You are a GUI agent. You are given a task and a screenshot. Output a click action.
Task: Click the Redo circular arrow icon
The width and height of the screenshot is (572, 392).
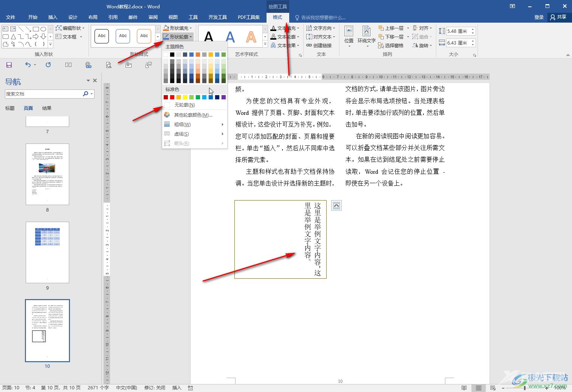48,65
